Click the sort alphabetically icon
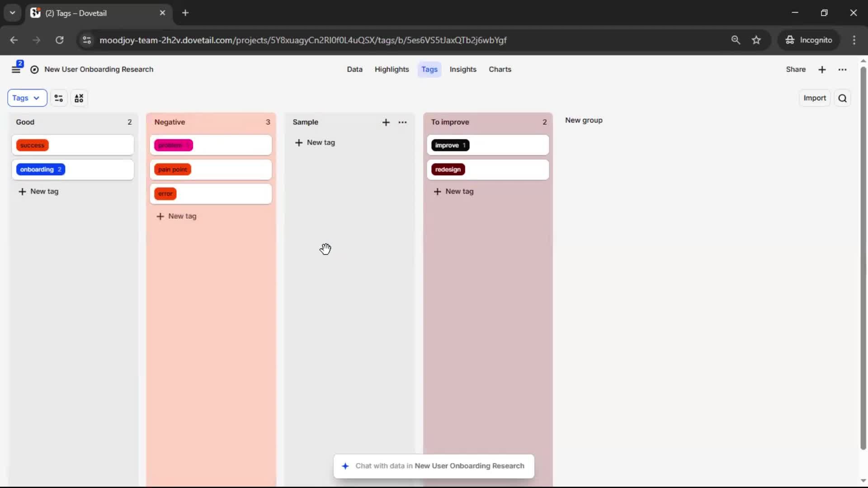Image resolution: width=868 pixels, height=488 pixels. [79, 98]
